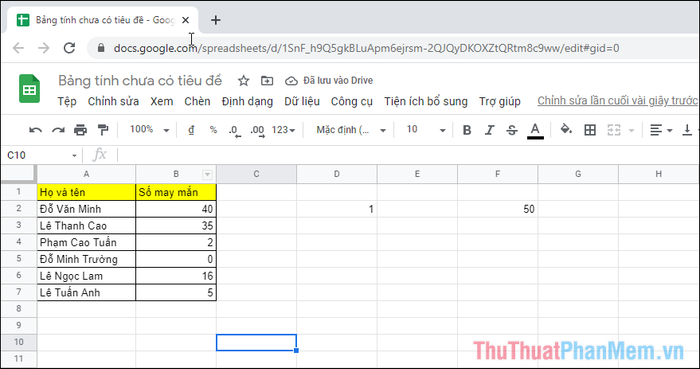Click the Move to folder icon
This screenshot has height=369, width=700.
267,81
